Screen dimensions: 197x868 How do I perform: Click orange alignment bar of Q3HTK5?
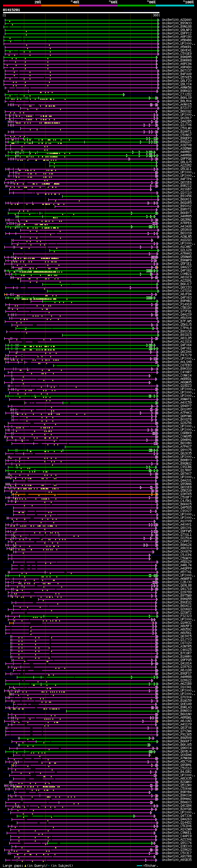84,494
